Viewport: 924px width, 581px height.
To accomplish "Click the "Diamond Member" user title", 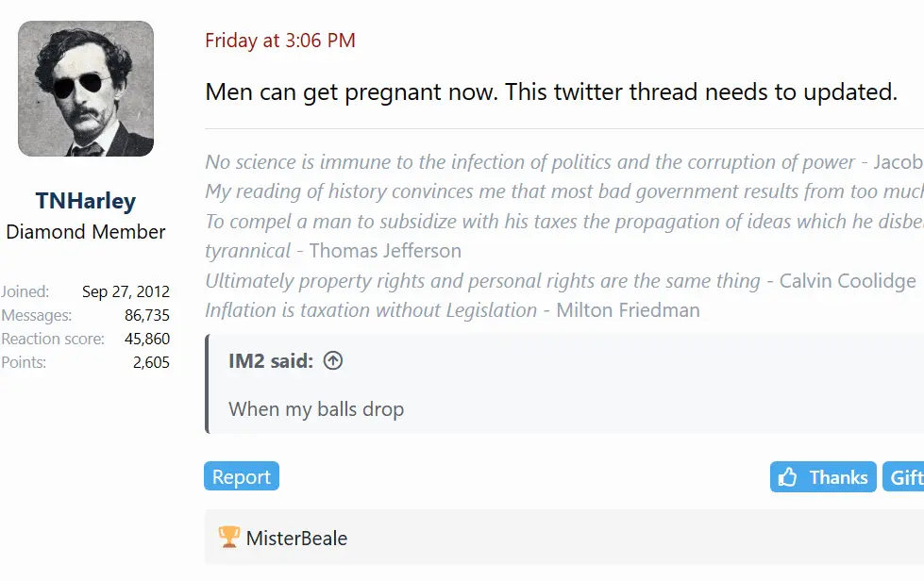I will coord(86,231).
